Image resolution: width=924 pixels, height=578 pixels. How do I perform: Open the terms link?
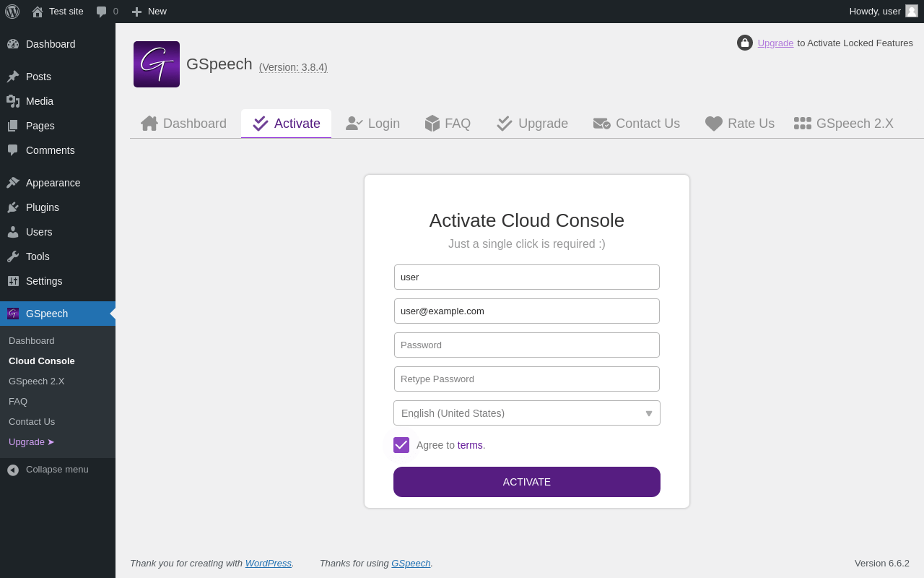click(470, 445)
